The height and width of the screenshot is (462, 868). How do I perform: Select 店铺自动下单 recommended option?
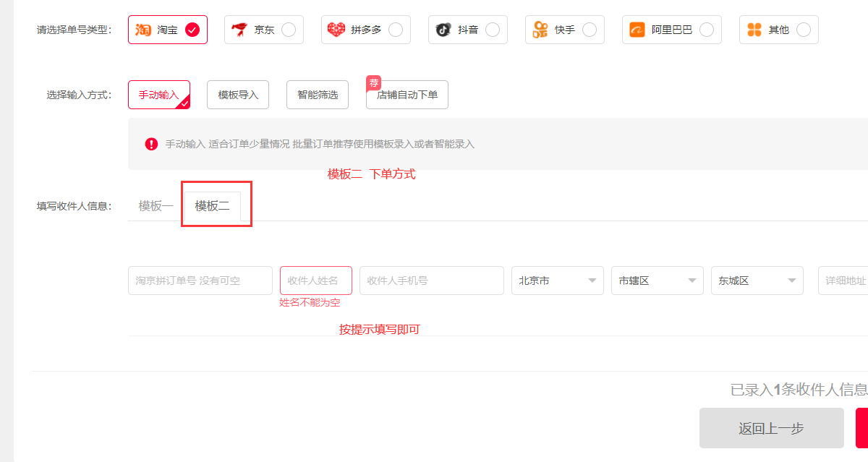(x=407, y=95)
